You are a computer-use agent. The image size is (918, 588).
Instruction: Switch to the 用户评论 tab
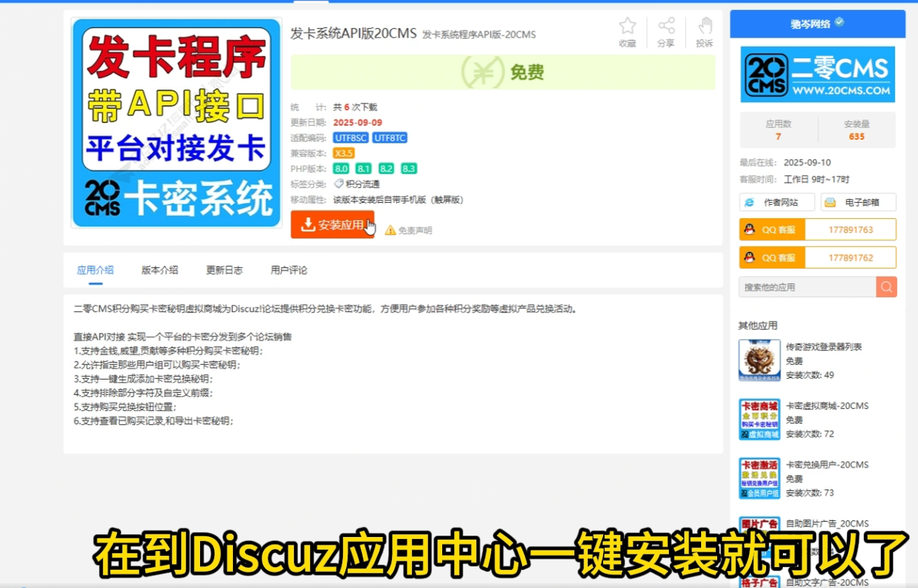(288, 270)
